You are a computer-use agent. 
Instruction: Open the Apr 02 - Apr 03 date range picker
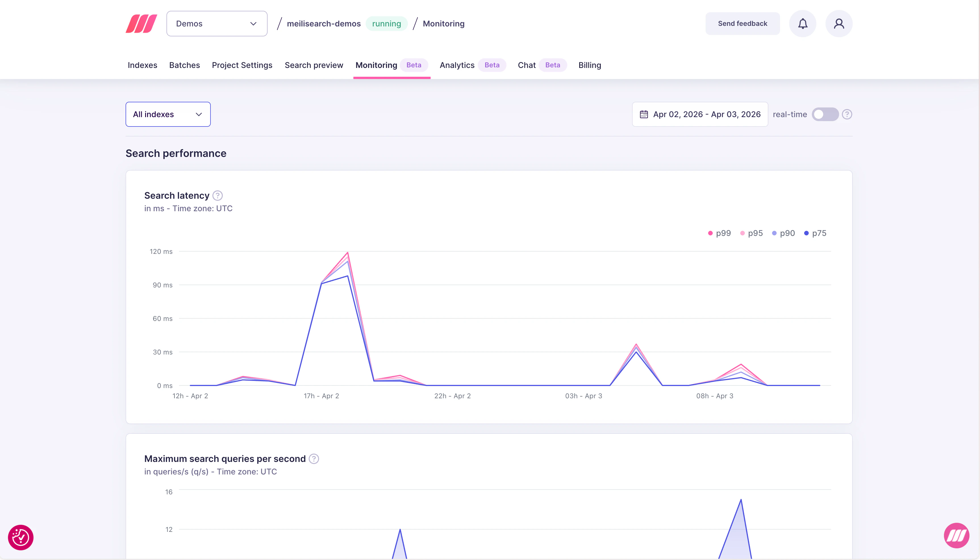click(x=706, y=114)
